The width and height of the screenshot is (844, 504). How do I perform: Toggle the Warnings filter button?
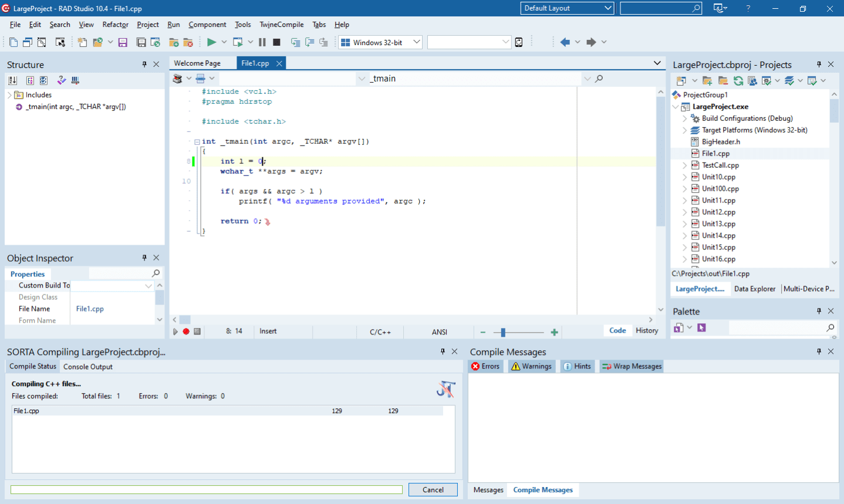point(531,366)
